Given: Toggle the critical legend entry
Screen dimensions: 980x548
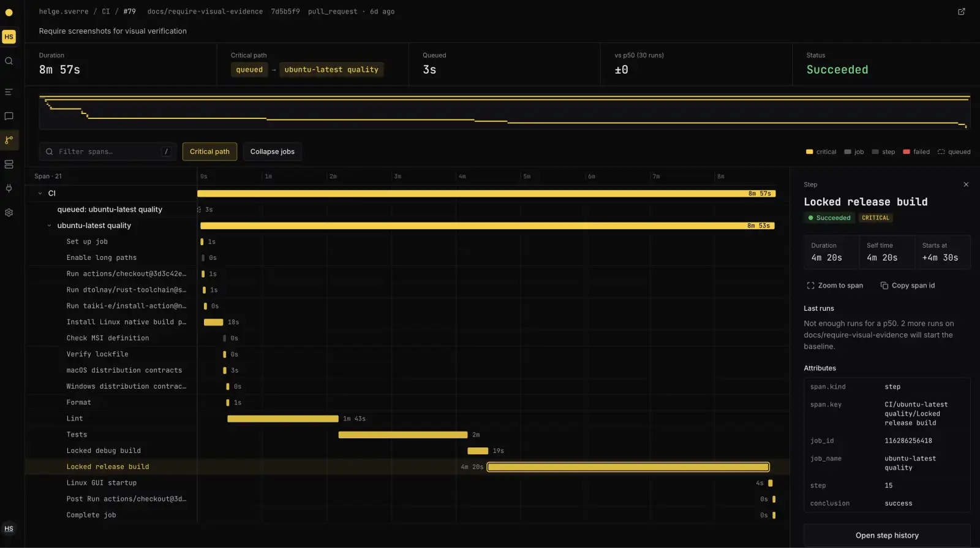Looking at the screenshot, I should 821,152.
